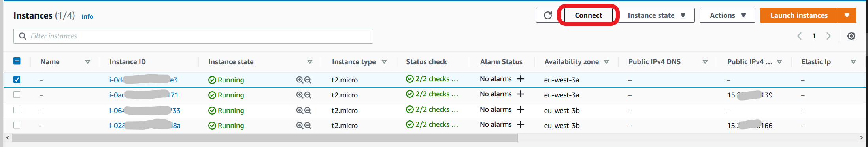The height and width of the screenshot is (147, 868).
Task: Click the horizontal scrollbar thumb
Action: point(265,138)
